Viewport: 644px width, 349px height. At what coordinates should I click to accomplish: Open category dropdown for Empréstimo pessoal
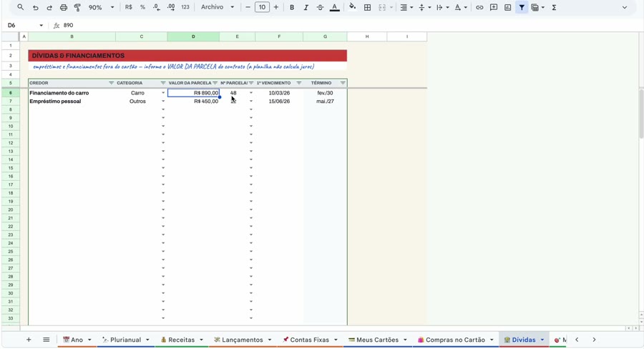(x=163, y=101)
